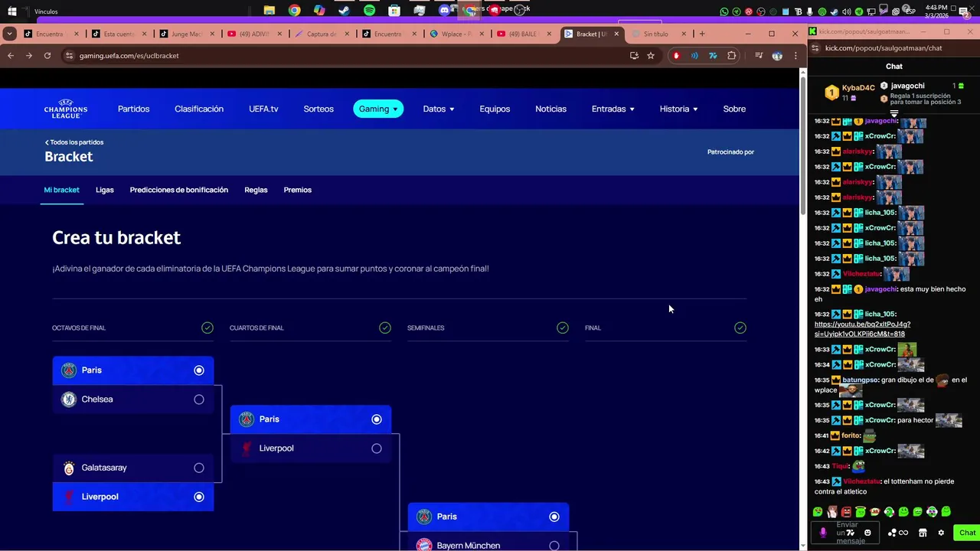
Task: Select Liverpool radio in octavos de final
Action: point(199,497)
